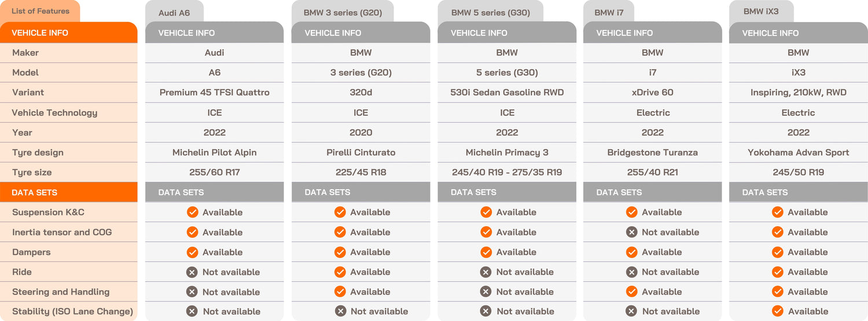Screen dimensions: 868x321
Task: Switch to the Audi A6 tab
Action: pyautogui.click(x=175, y=13)
